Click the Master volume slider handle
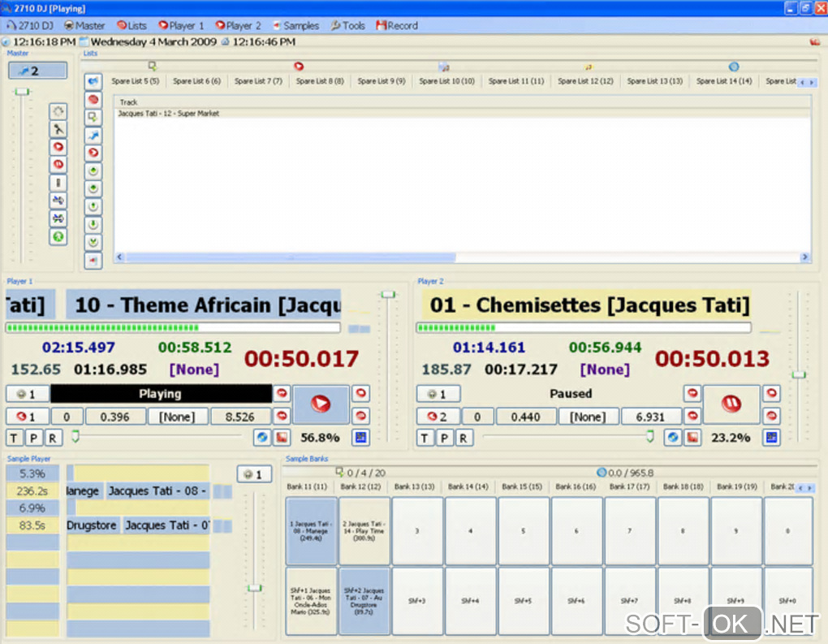Screen dimensions: 828x644 22,92
